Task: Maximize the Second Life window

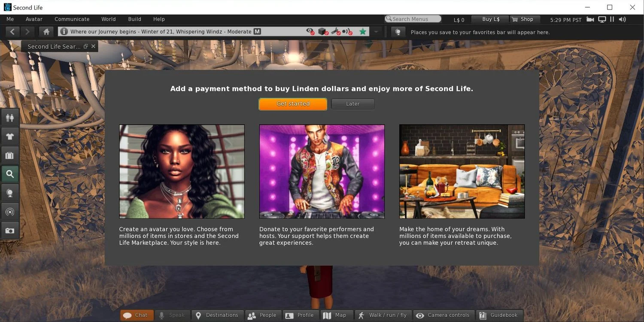Action: tap(610, 7)
